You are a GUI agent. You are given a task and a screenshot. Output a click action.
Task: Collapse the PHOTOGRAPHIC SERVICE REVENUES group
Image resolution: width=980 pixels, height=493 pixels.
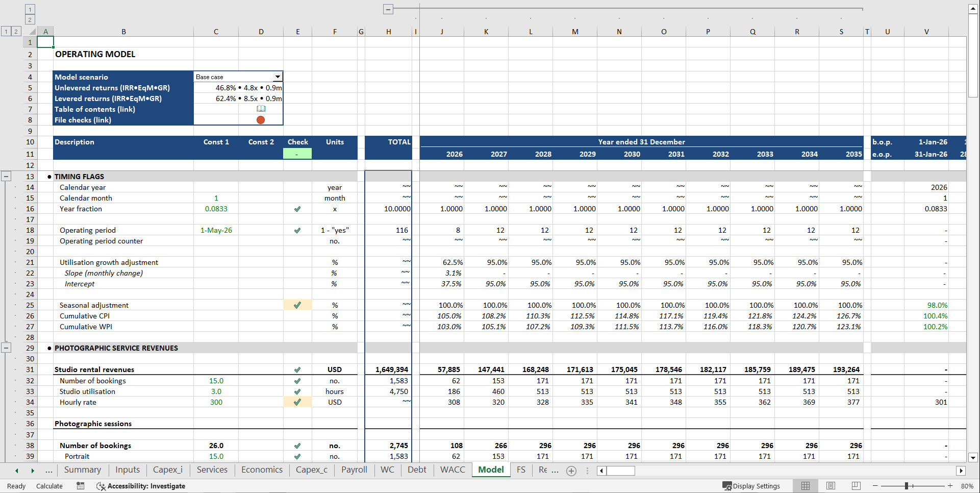pyautogui.click(x=6, y=348)
